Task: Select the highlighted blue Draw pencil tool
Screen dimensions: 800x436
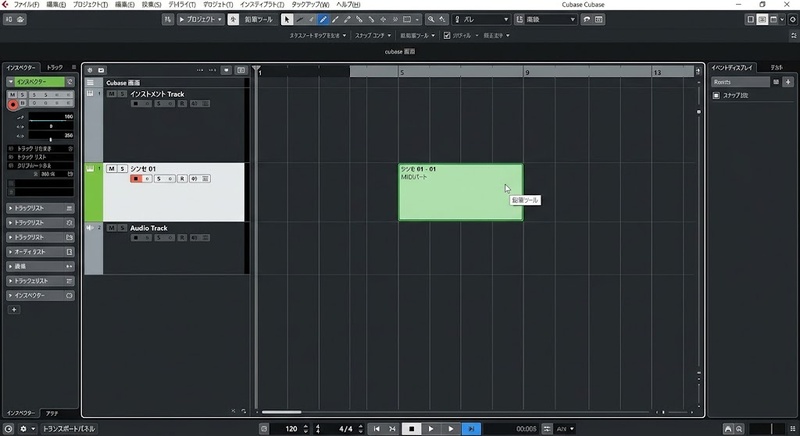Action: [323, 19]
